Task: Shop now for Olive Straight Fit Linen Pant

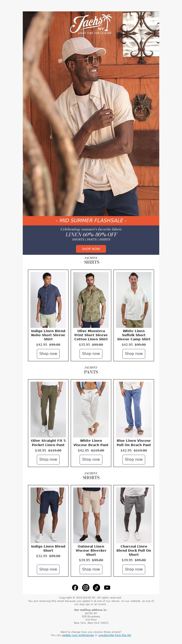Action: point(48,459)
